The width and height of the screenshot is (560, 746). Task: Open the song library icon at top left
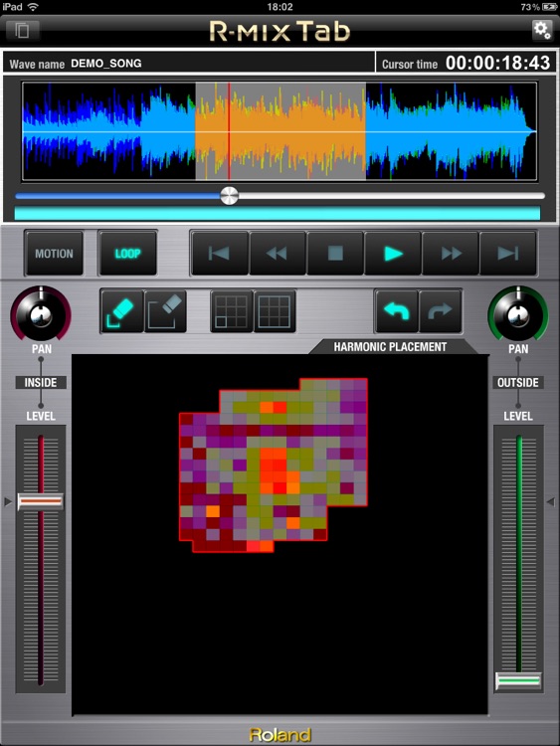coord(22,31)
